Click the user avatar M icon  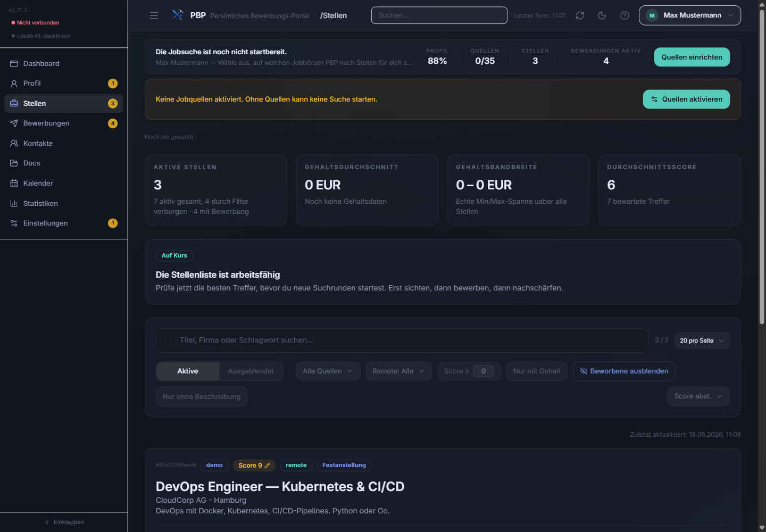coord(652,15)
